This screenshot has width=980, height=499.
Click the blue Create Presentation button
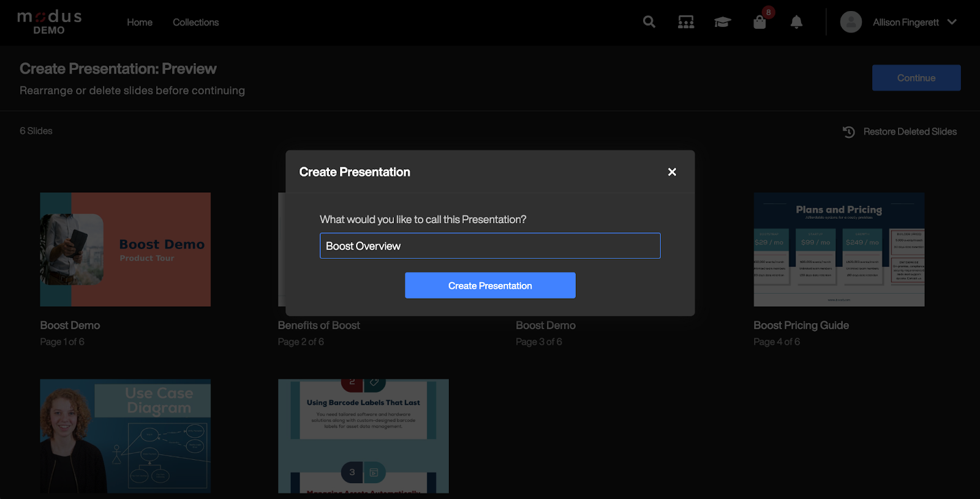(x=490, y=286)
